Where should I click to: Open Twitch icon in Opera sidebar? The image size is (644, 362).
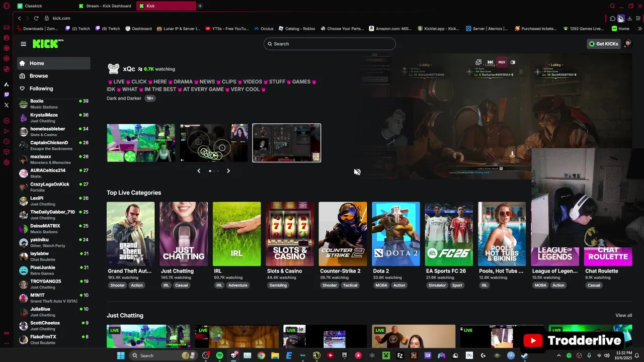tap(7, 95)
